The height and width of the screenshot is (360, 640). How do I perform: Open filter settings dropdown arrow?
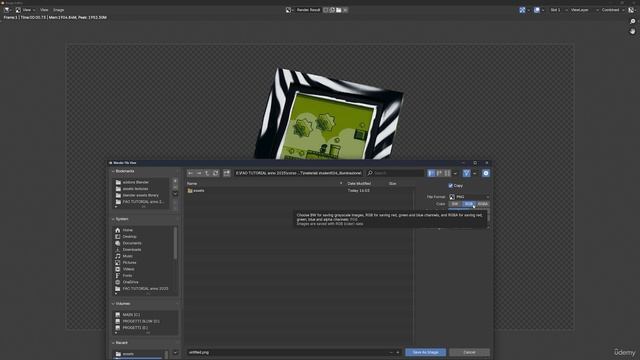pos(474,173)
